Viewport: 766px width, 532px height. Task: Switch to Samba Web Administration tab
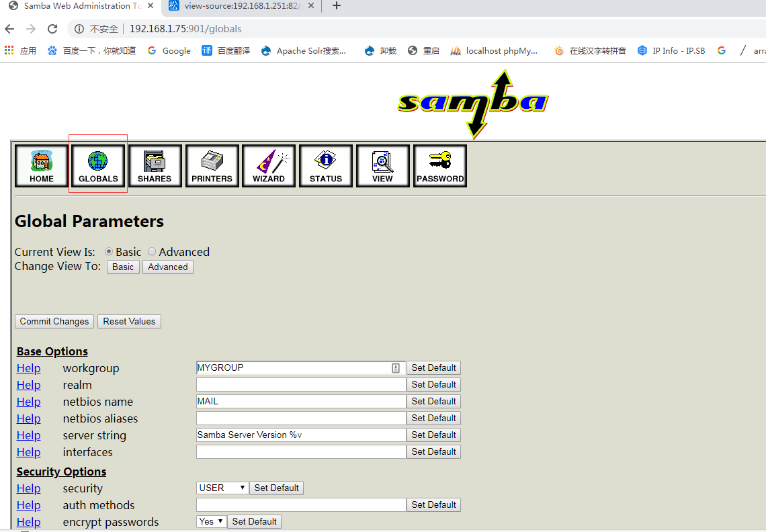(76, 6)
